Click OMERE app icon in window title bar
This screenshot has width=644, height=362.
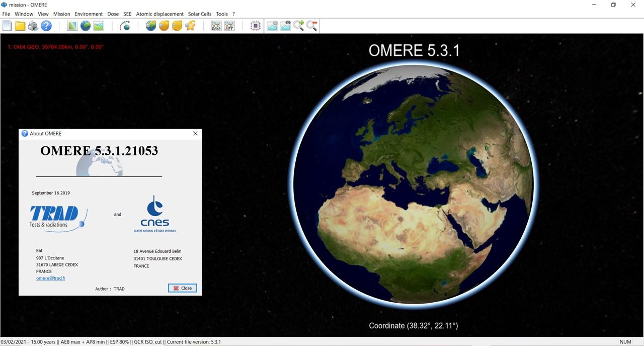click(5, 5)
